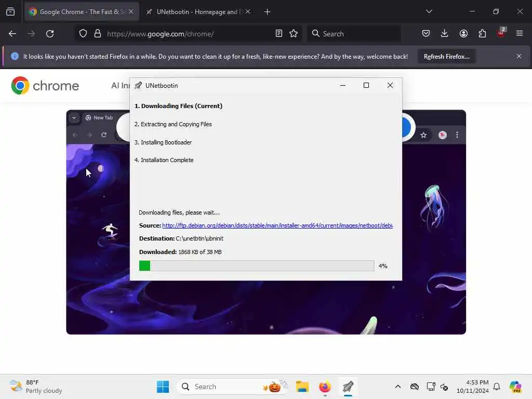Open Firefox downloads panel
The image size is (532, 399).
click(445, 34)
